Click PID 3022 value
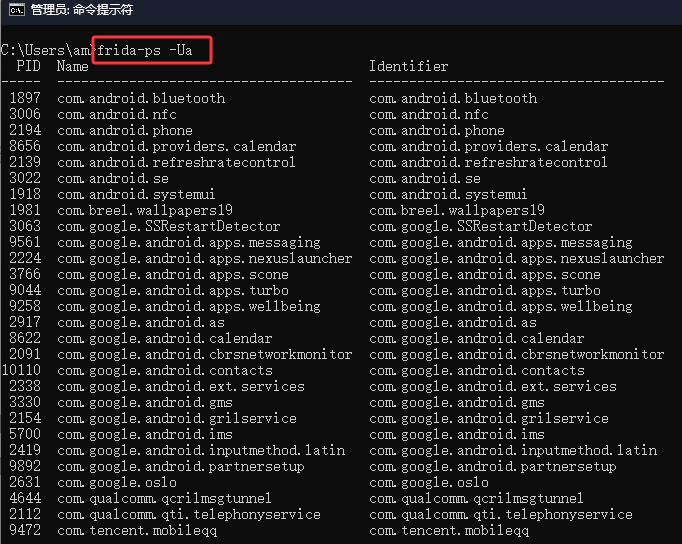 coord(25,178)
